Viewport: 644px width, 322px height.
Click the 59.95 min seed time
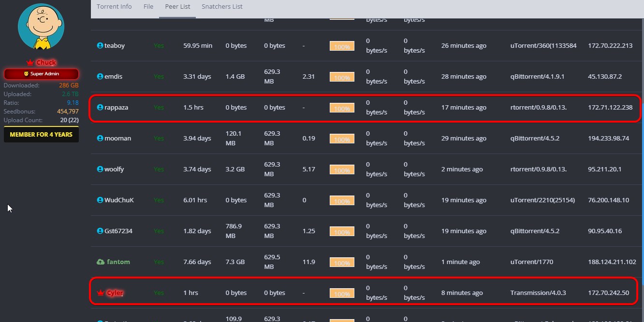pos(198,45)
